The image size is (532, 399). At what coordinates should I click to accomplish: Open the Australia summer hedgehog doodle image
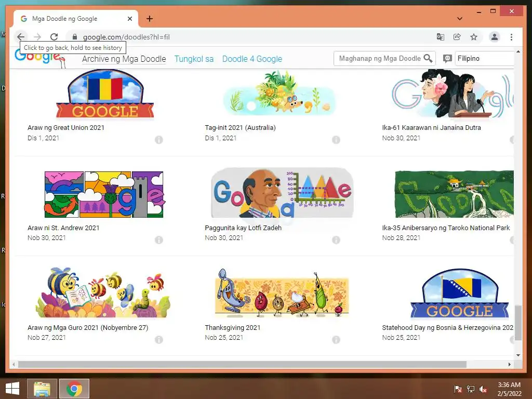[280, 93]
